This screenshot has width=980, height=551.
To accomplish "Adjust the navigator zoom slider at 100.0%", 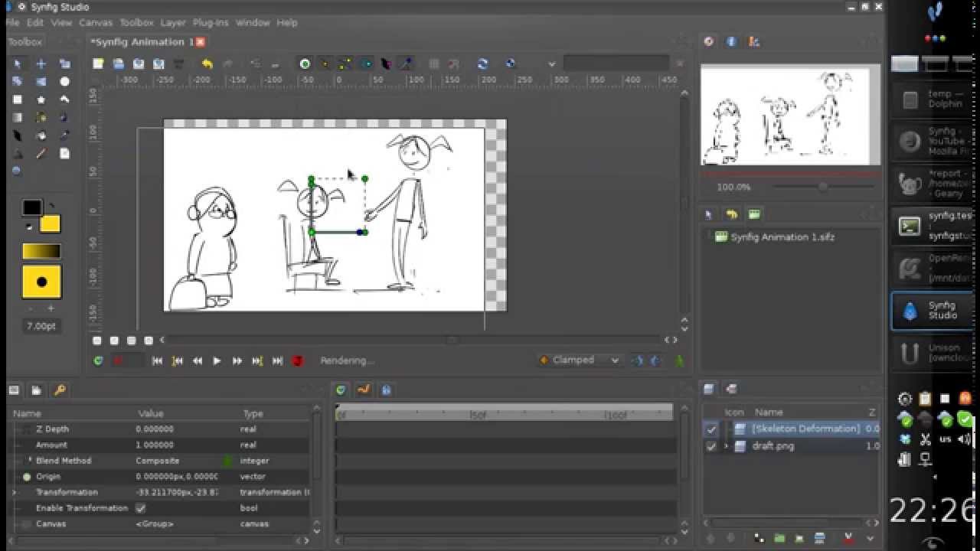I will (x=823, y=187).
